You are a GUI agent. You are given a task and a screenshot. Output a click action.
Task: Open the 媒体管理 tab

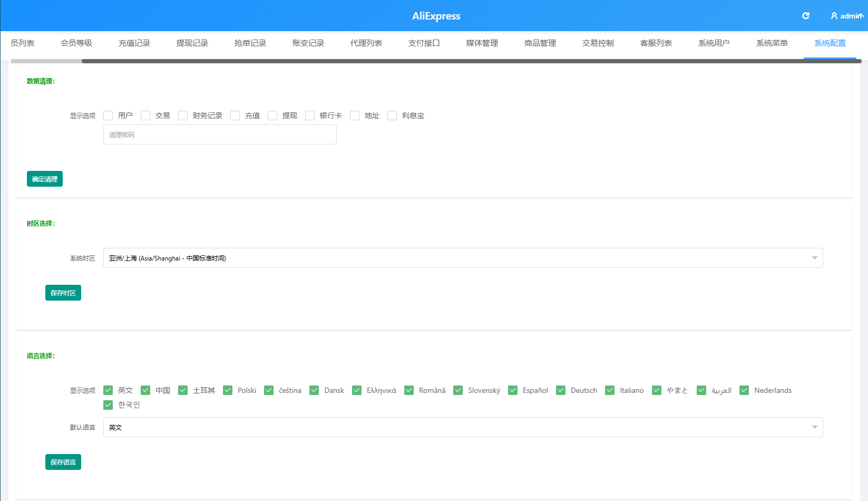point(482,43)
